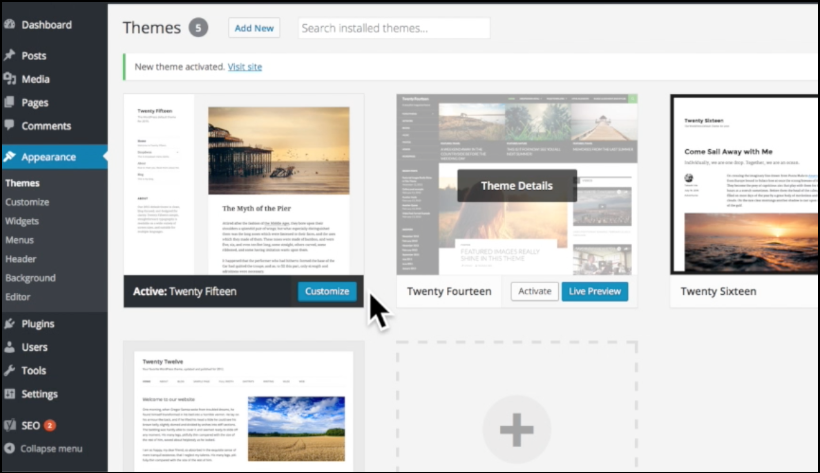
Task: Open the Themes submenu item
Action: tap(22, 183)
